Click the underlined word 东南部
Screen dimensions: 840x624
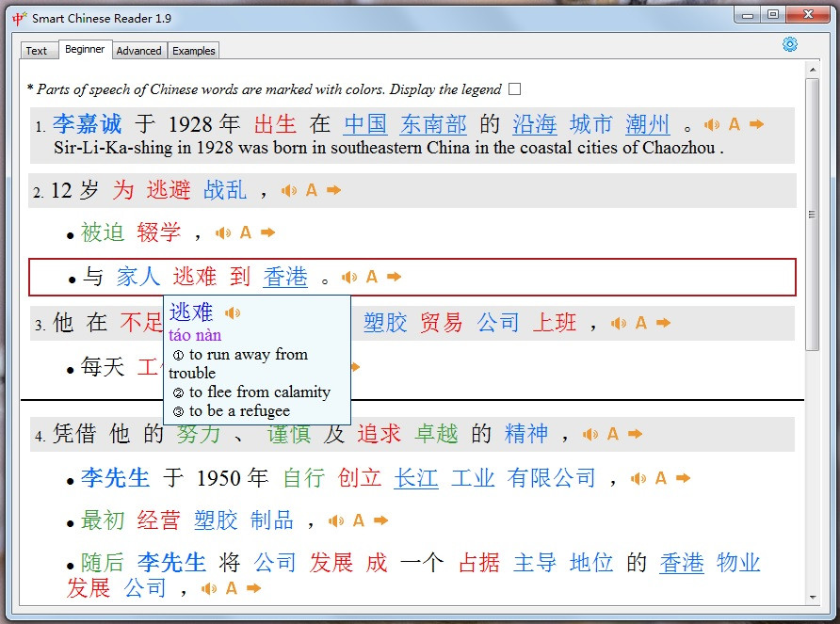433,124
